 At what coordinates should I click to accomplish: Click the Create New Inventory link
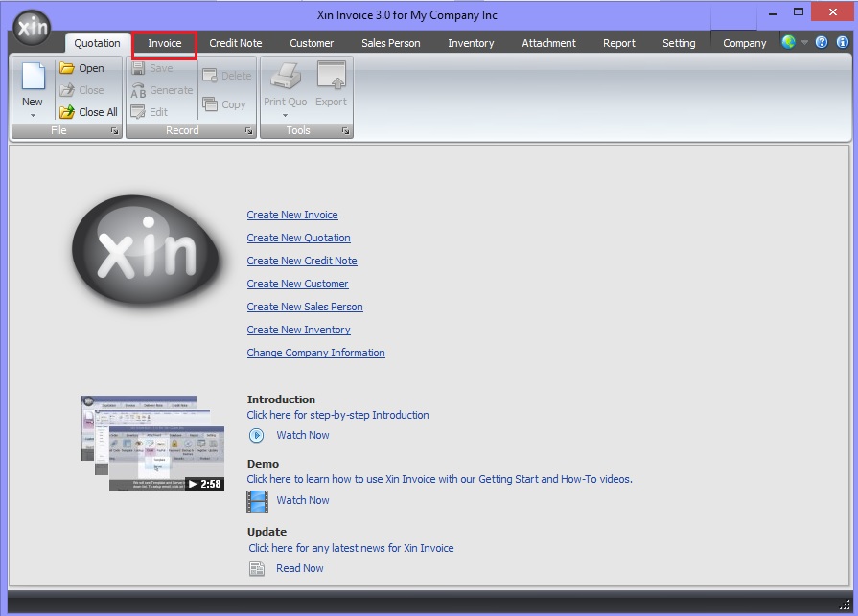(298, 330)
